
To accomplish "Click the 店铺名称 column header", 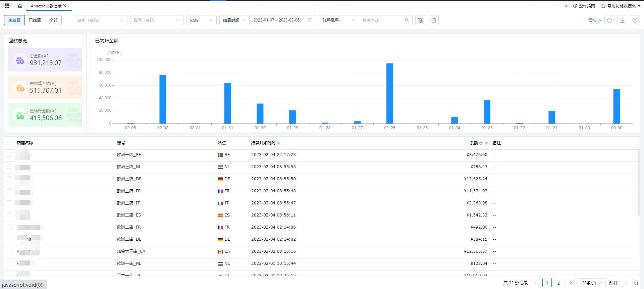I will pyautogui.click(x=25, y=143).
